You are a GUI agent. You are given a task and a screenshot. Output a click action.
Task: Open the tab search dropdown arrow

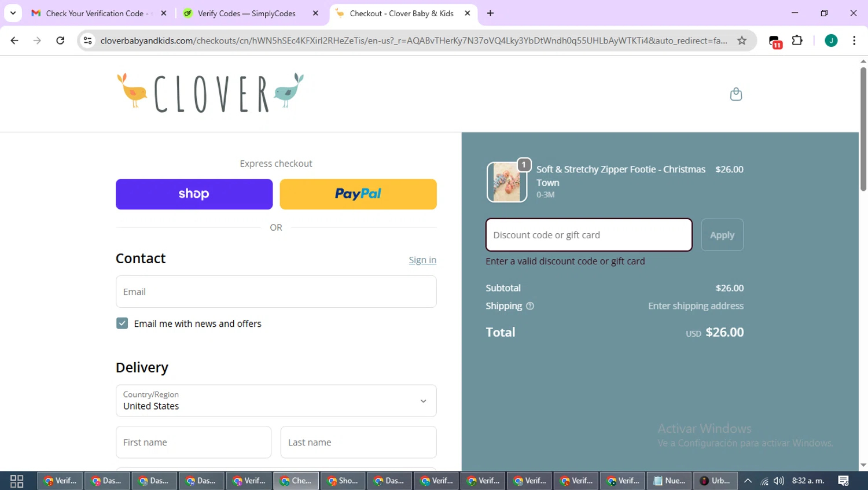13,13
